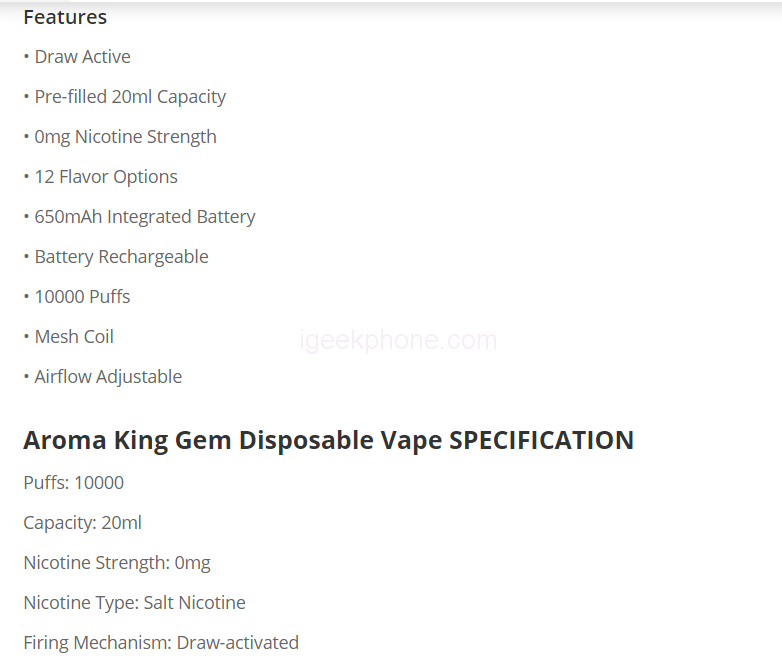The height and width of the screenshot is (667, 782).
Task: Click the 'Battery Rechargeable' bullet
Action: click(x=121, y=257)
